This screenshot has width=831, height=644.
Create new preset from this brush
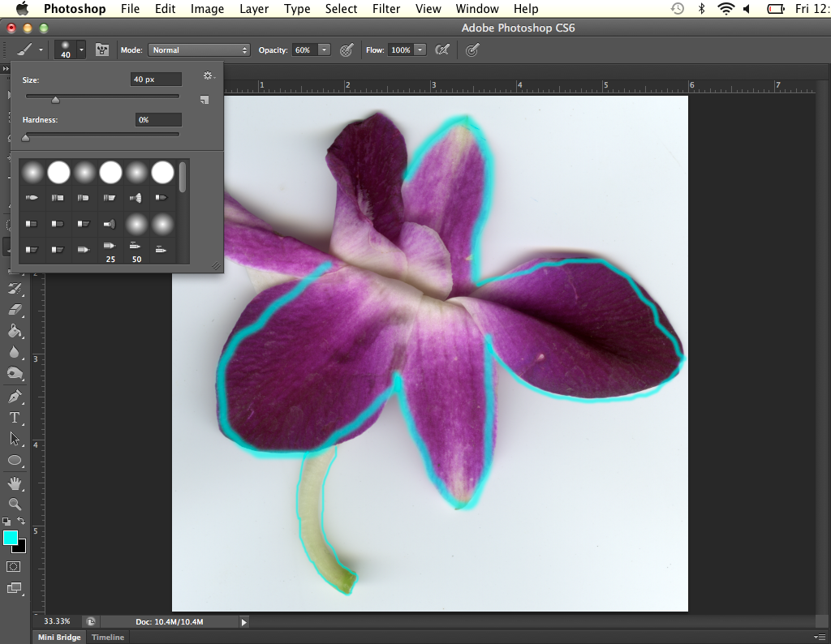coord(205,100)
